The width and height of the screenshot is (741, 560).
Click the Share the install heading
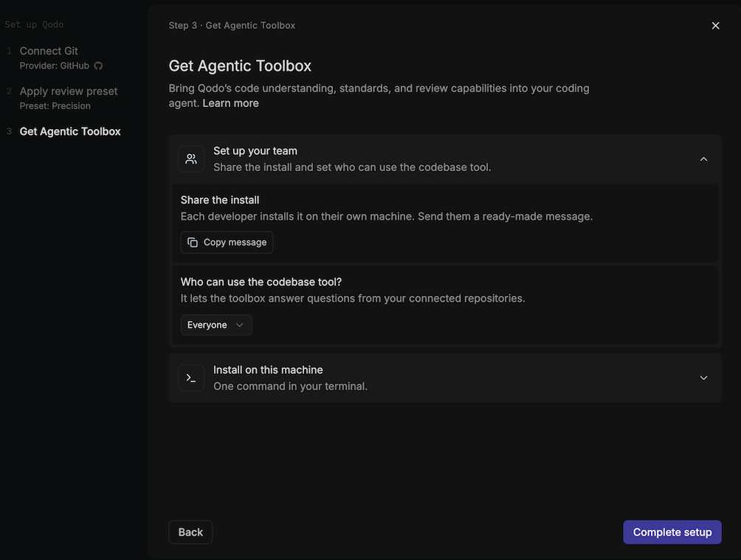(x=220, y=200)
